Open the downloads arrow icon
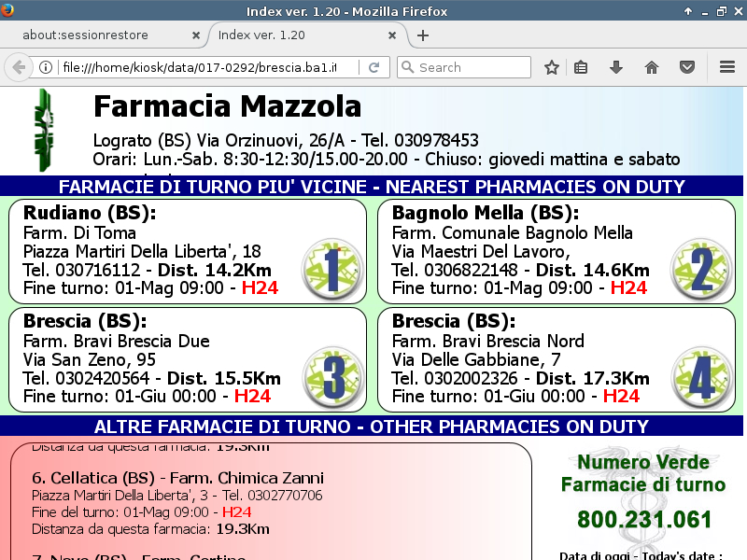The width and height of the screenshot is (747, 560). click(616, 67)
